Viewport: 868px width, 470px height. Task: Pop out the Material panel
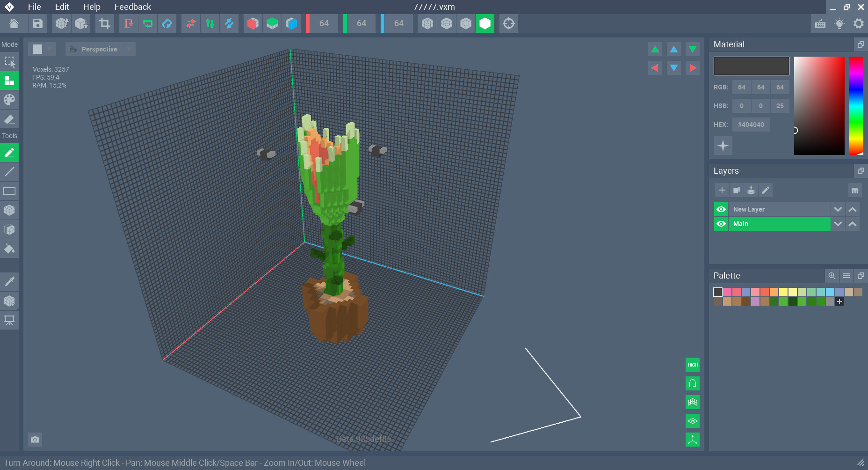click(x=861, y=44)
